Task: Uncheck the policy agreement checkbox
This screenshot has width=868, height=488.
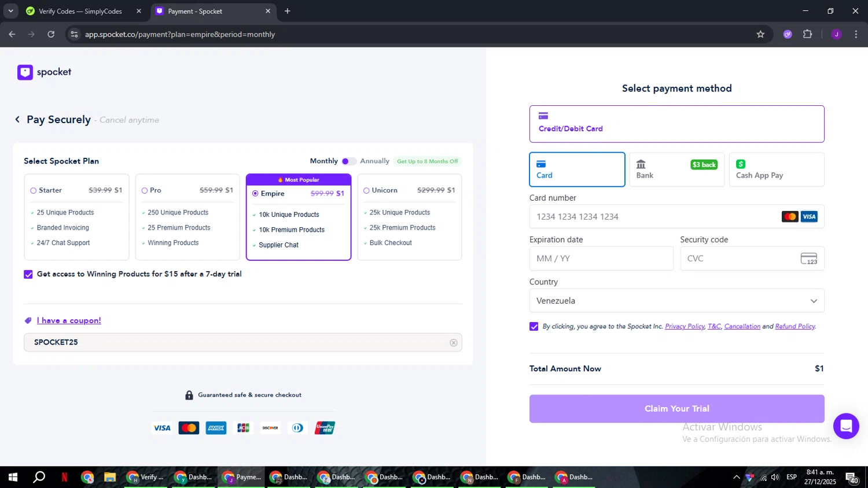Action: 534,327
